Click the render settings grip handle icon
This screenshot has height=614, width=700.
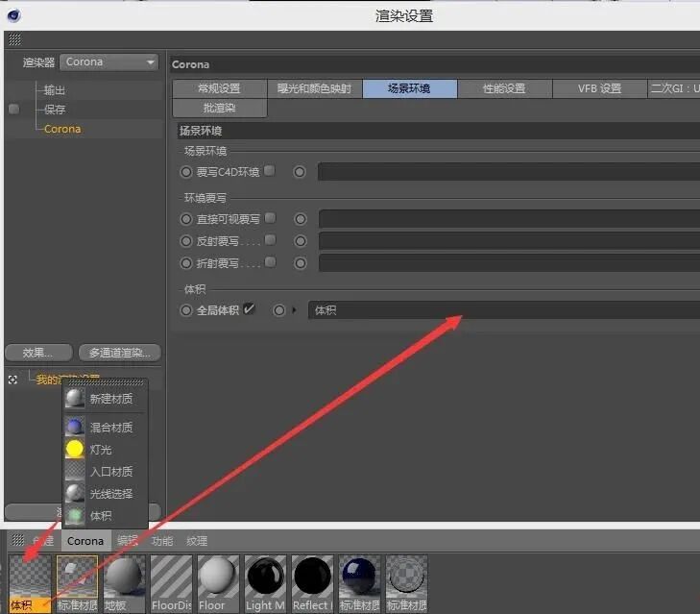[14, 39]
